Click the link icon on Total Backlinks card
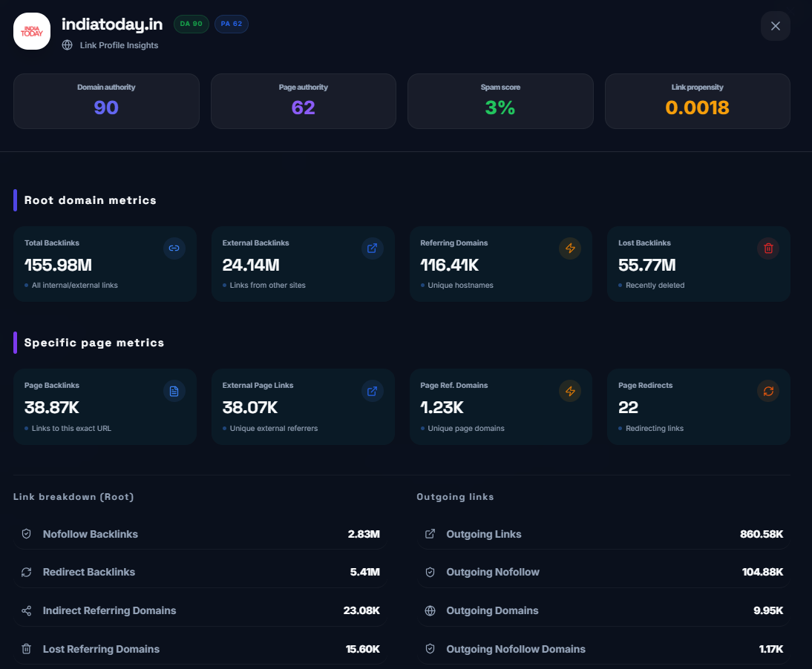This screenshot has width=812, height=669. tap(174, 248)
